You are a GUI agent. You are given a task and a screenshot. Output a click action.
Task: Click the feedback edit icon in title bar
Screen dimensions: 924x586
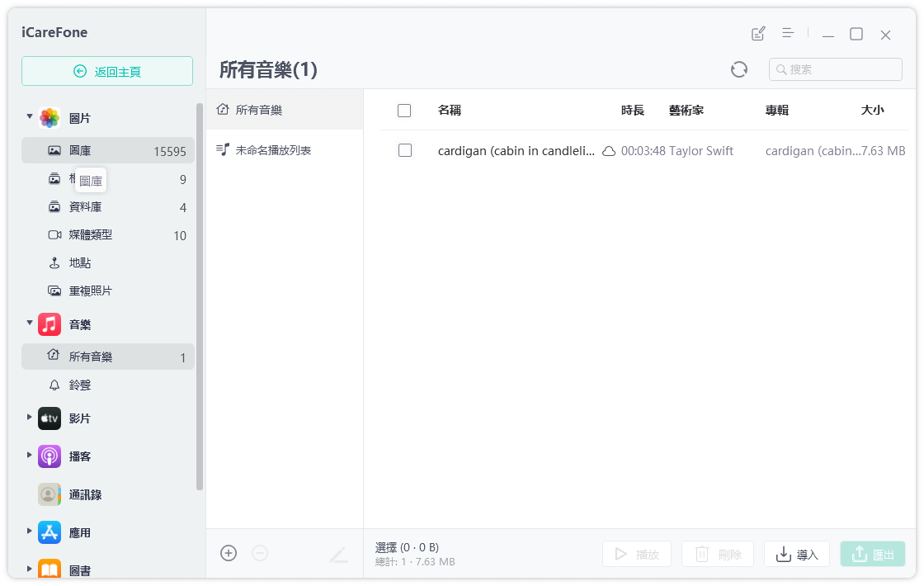[758, 34]
